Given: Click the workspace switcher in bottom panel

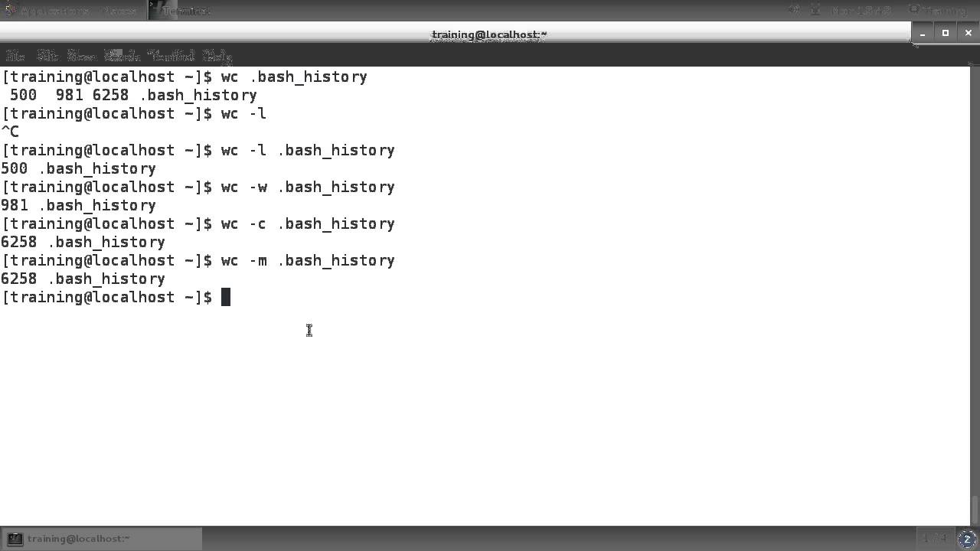Looking at the screenshot, I should [934, 539].
